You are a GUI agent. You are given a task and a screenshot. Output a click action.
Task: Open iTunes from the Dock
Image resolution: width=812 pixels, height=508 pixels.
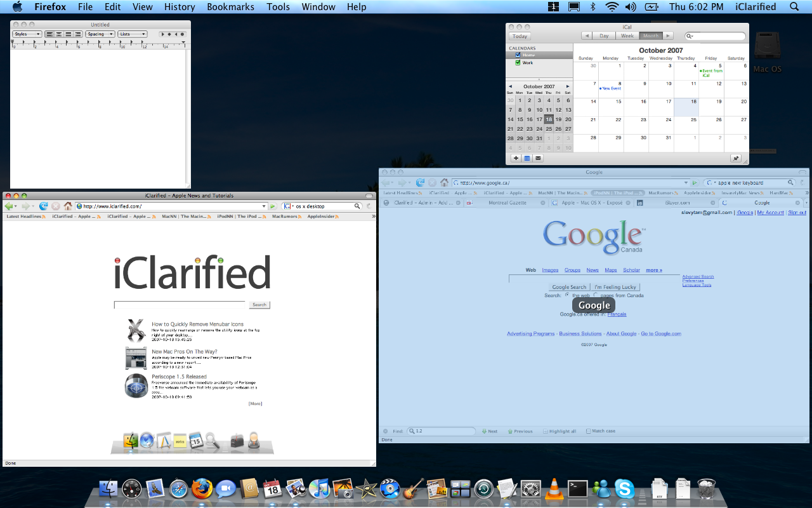coord(320,489)
